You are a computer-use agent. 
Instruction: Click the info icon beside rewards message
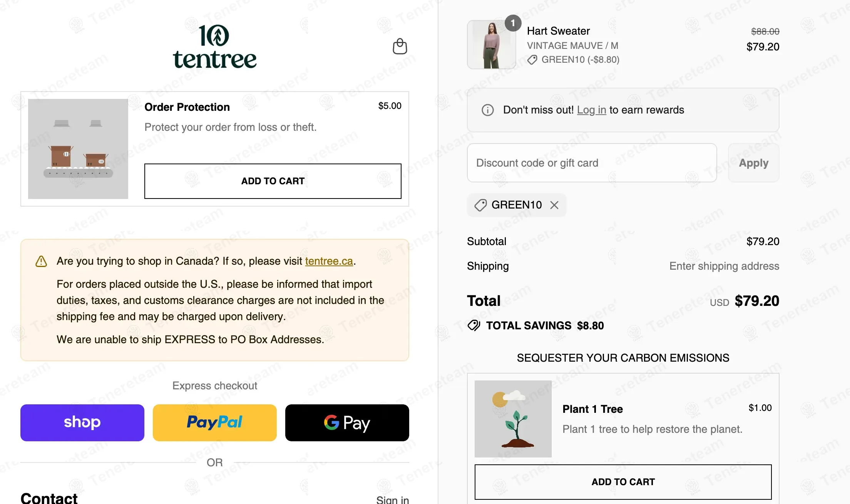click(488, 110)
